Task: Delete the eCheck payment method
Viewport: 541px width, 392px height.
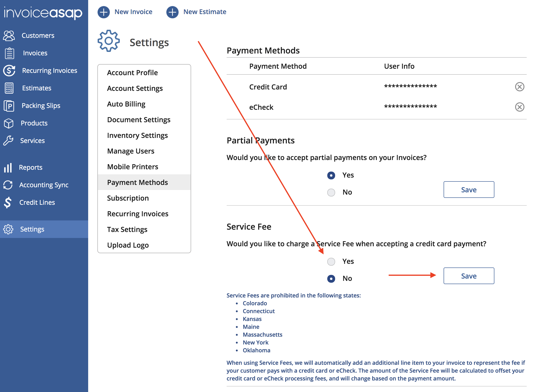Action: coord(519,107)
